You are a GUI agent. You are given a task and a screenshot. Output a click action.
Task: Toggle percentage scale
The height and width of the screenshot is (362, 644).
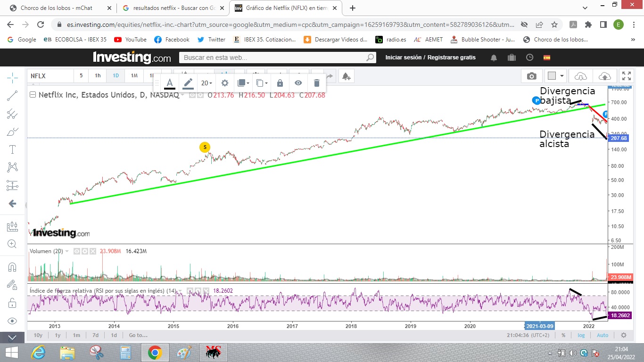563,335
